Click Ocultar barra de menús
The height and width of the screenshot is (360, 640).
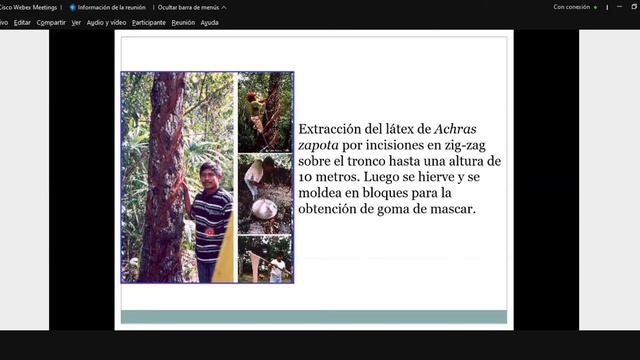(188, 7)
